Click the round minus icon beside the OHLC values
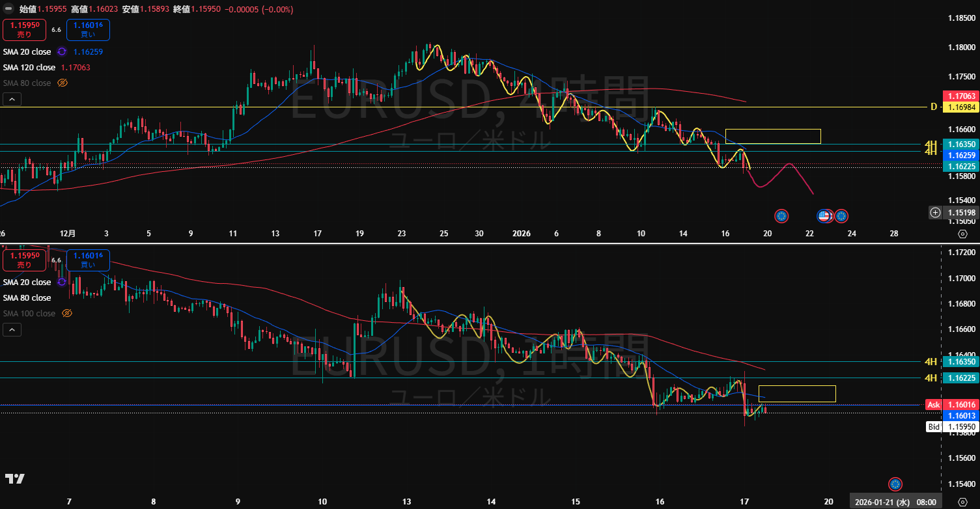This screenshot has width=980, height=509. coord(8,9)
